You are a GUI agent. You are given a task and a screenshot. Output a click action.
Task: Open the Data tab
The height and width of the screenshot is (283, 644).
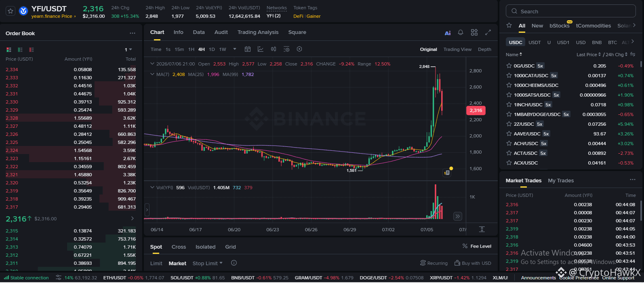pos(199,32)
